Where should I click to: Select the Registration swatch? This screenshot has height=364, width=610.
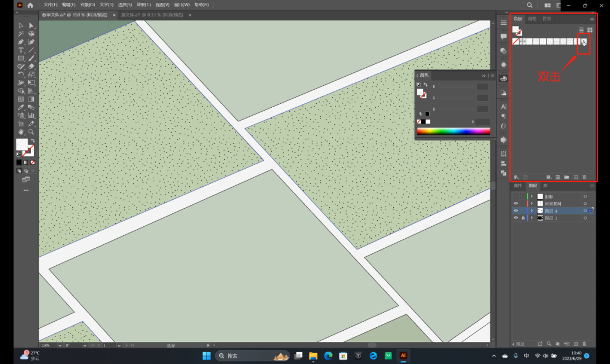[522, 42]
